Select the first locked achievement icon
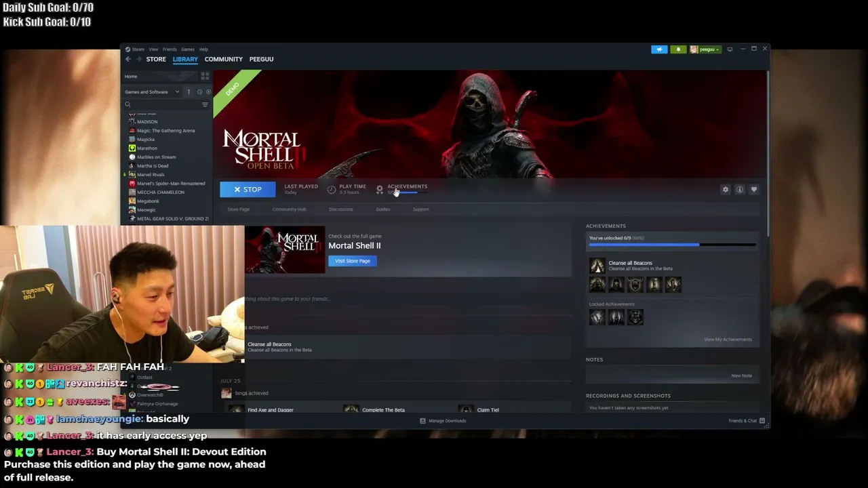The width and height of the screenshot is (868, 488). tap(597, 317)
